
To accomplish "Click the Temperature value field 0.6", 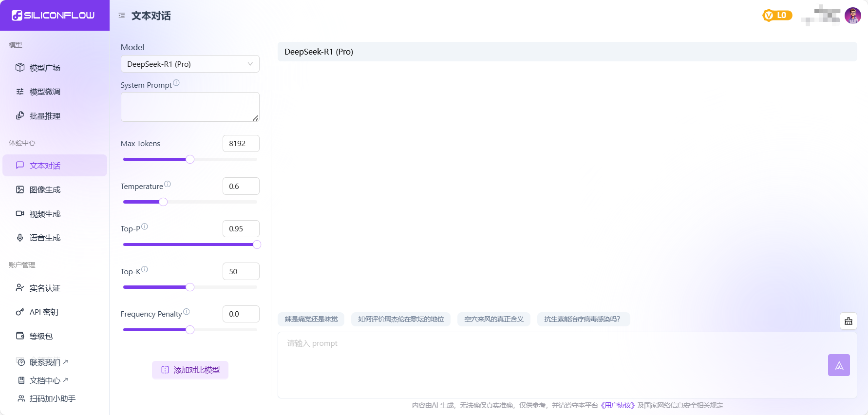I will tap(241, 186).
